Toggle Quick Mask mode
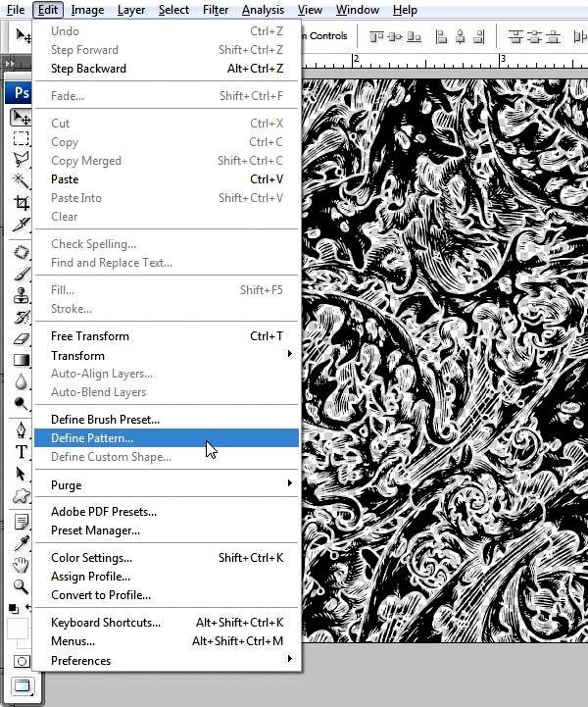This screenshot has height=707, width=588. point(22,661)
